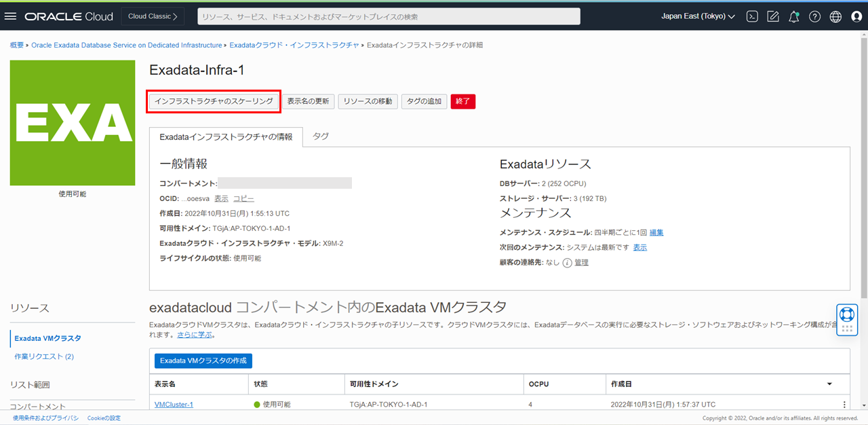This screenshot has width=868, height=425.
Task: Click Exadata VMクラスタの作成 button
Action: 203,361
